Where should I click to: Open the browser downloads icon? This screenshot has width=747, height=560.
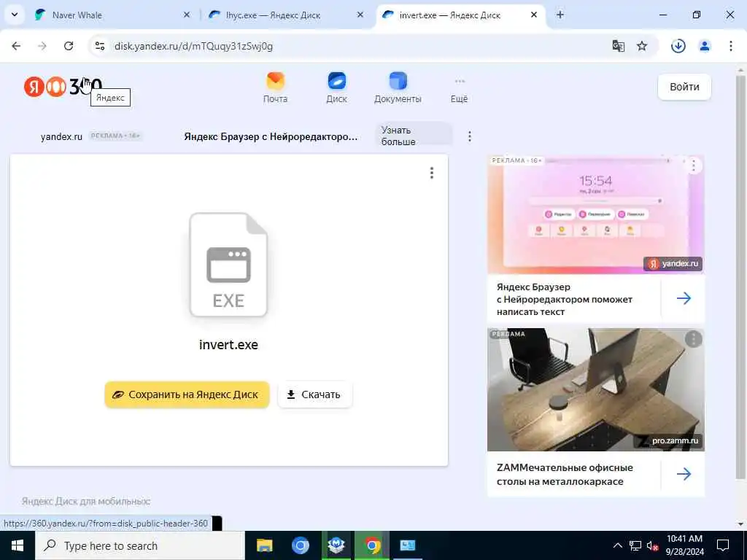[678, 46]
